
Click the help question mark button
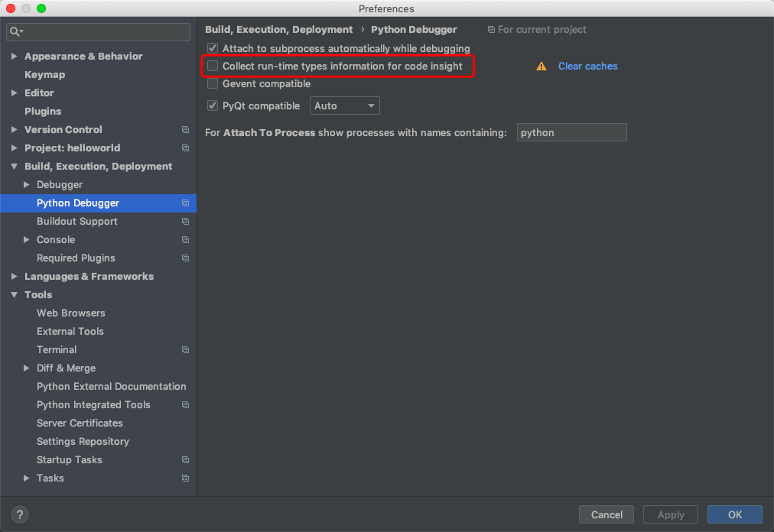coord(20,514)
